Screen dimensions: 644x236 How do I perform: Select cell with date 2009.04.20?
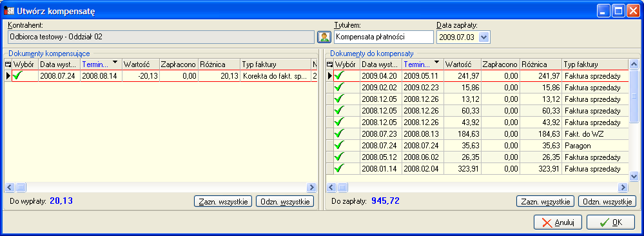tap(381, 76)
